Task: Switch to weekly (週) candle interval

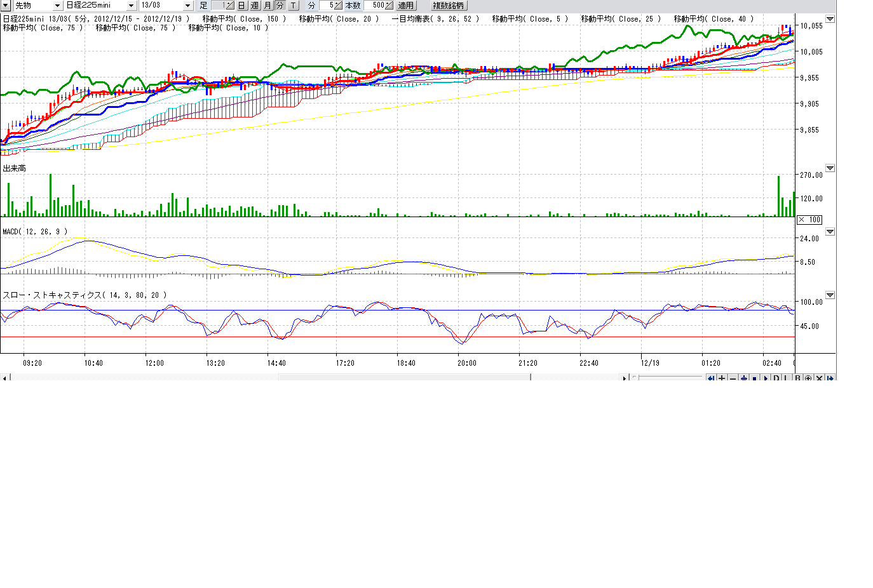Action: (254, 5)
